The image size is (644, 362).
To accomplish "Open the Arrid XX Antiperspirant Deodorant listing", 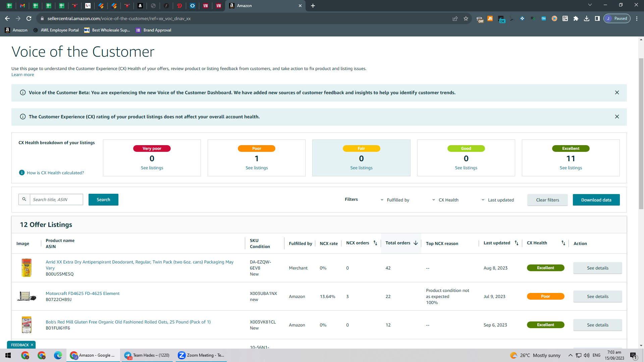I will coord(140,265).
